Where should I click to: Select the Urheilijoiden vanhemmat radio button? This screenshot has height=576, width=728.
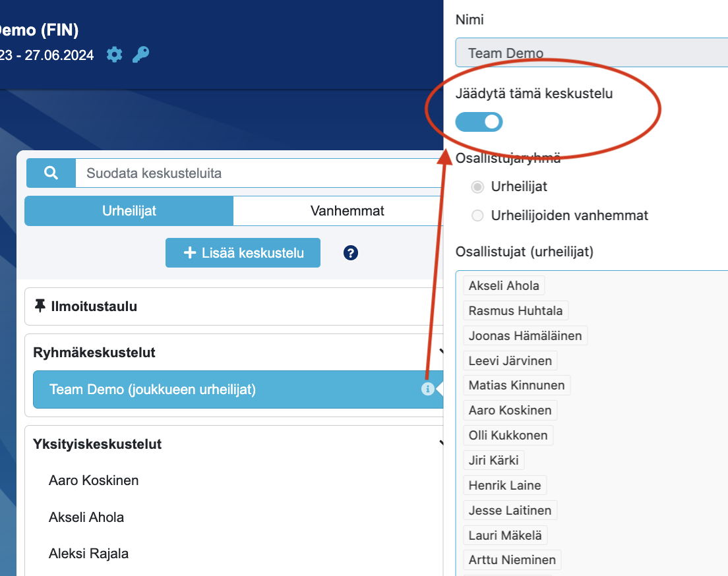(x=477, y=216)
